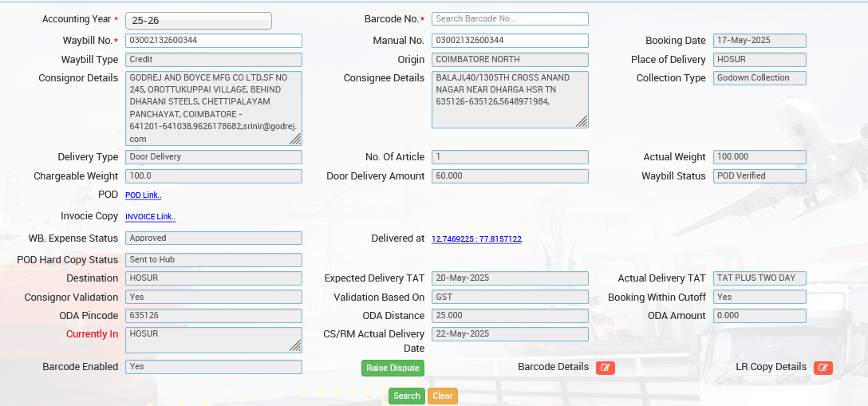
Task: Open the INVOICE Link
Action: click(150, 217)
